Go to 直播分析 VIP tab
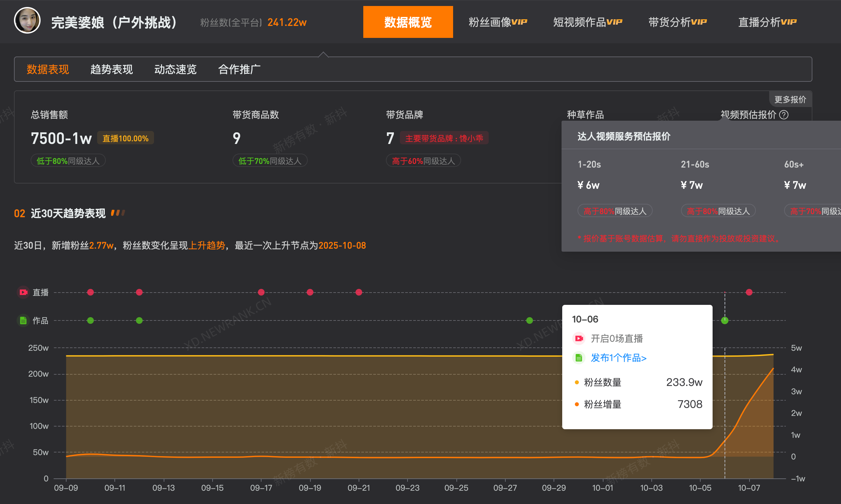Screen dimensions: 841x504 tap(767, 22)
